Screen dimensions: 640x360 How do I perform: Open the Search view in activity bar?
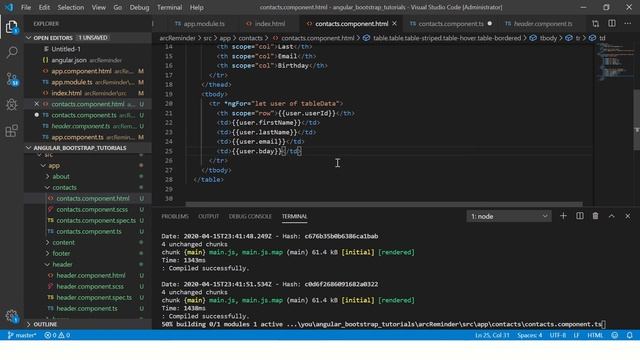12,52
